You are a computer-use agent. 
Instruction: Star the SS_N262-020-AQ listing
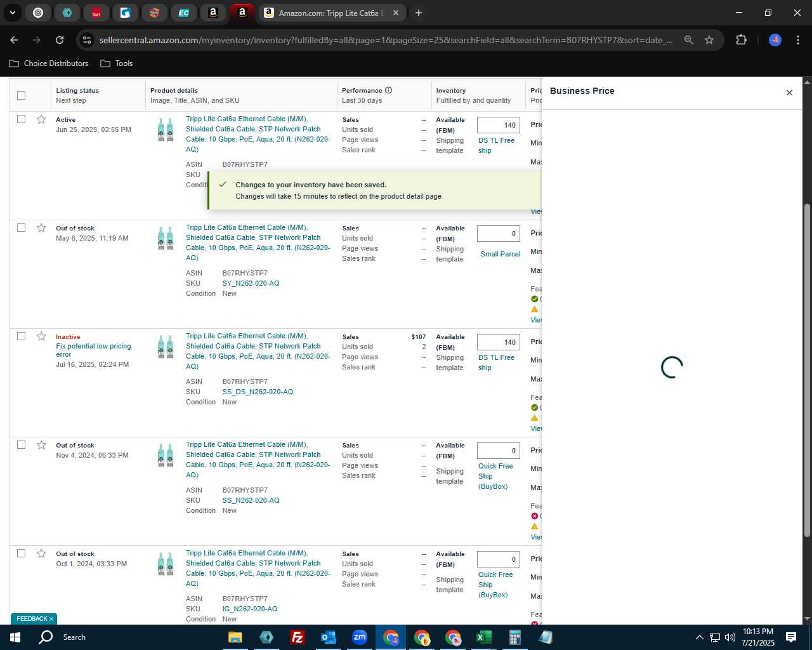41,445
